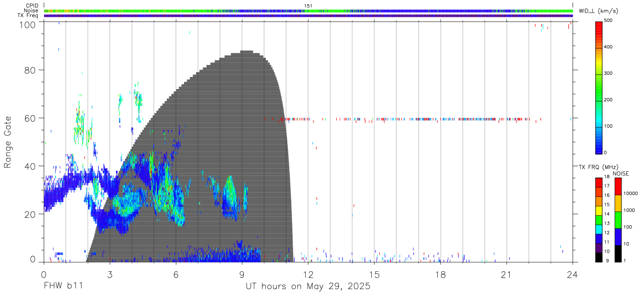Click the range gate 60 scatter line
Viewport: 644px width, 297px height.
[x=404, y=119]
